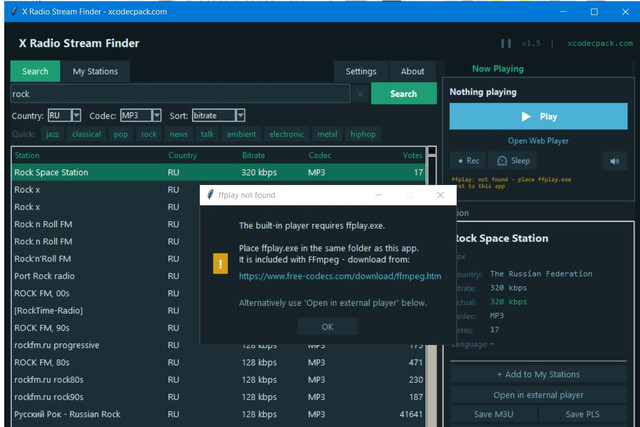Open the Open Web Player link
Screen dimensions: 640x427
[538, 141]
